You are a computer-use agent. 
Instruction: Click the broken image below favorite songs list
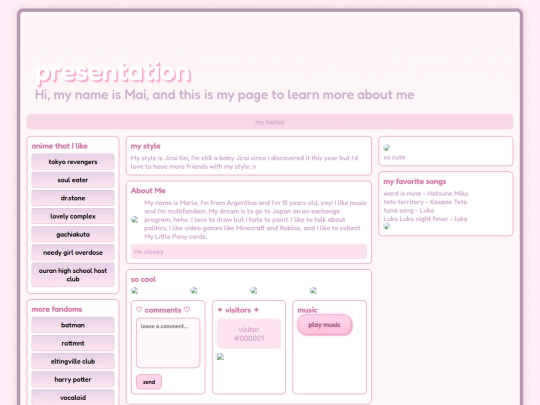coord(387,226)
